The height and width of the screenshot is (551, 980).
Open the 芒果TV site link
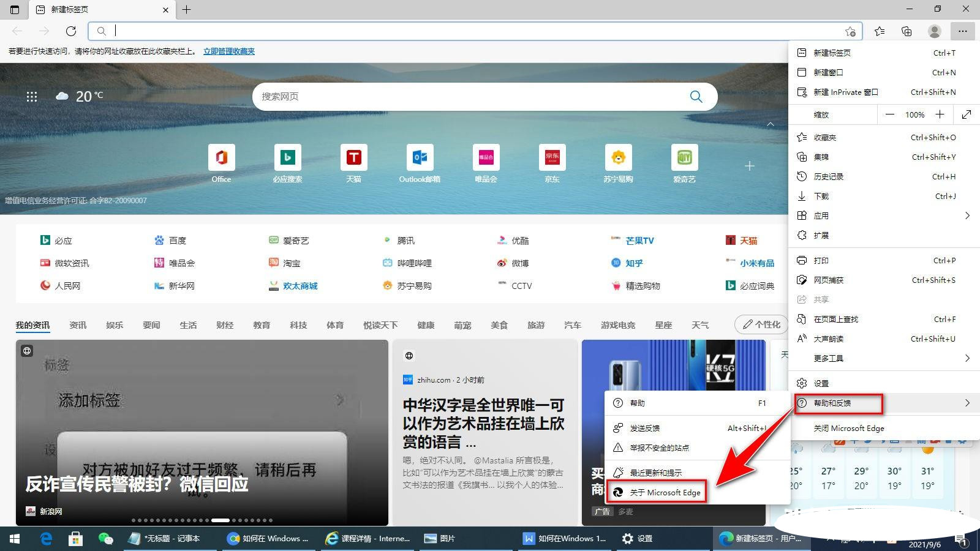632,241
